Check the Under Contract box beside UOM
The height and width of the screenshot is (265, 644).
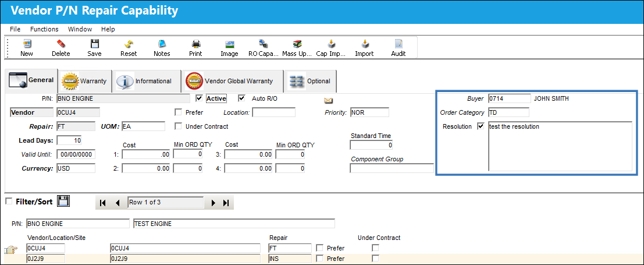(x=178, y=126)
